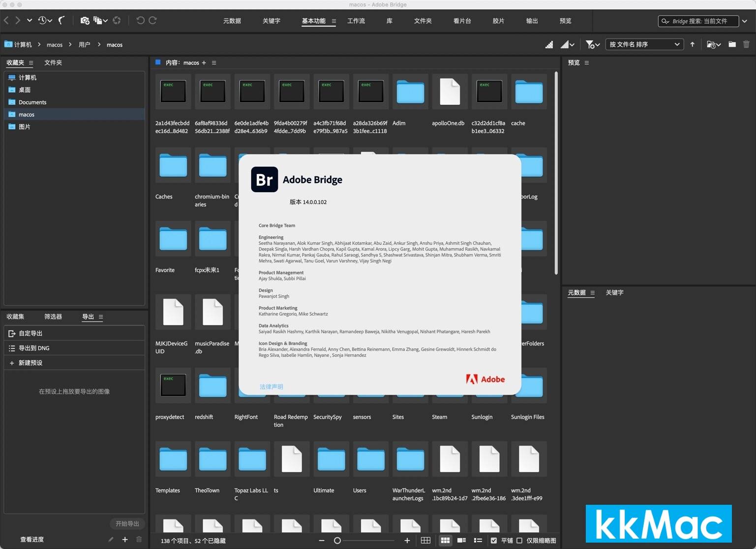Screen dimensions: 756x549
Task: Go forward with the right arrow
Action: (18, 21)
